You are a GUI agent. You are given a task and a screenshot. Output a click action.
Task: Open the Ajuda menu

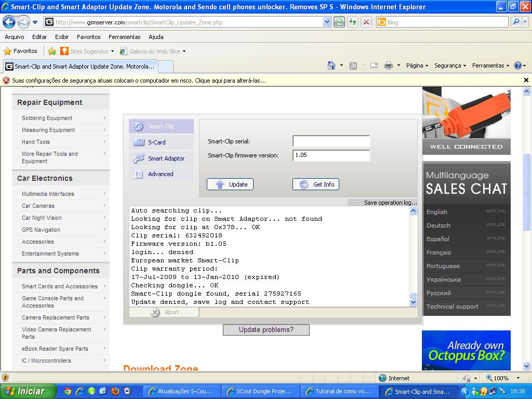(x=156, y=37)
